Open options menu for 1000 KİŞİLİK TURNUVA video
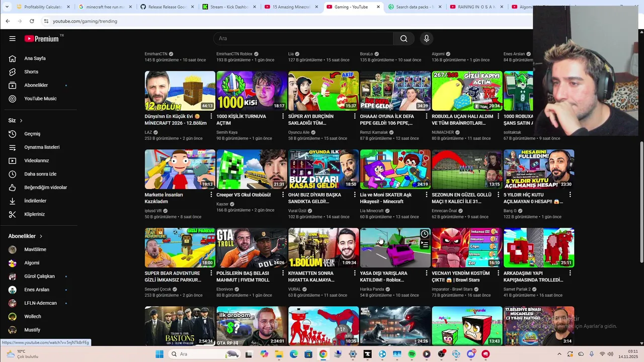The width and height of the screenshot is (644, 362). point(283,117)
